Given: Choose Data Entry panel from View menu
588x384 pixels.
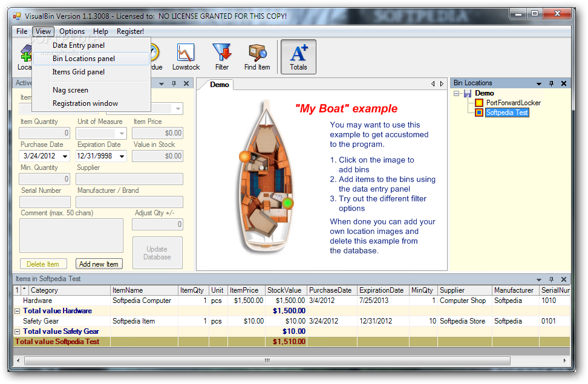Looking at the screenshot, I should pos(91,45).
